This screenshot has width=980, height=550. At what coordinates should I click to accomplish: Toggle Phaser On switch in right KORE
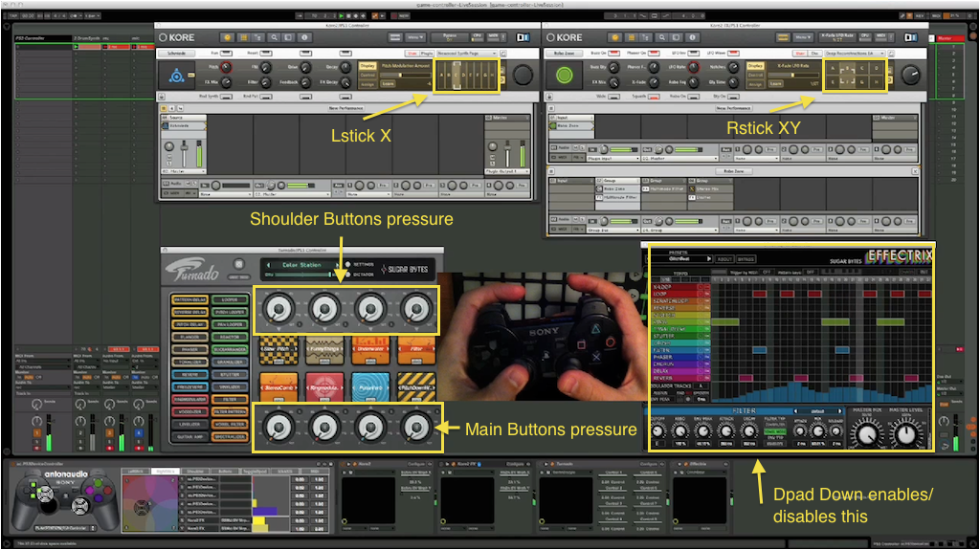tap(654, 54)
